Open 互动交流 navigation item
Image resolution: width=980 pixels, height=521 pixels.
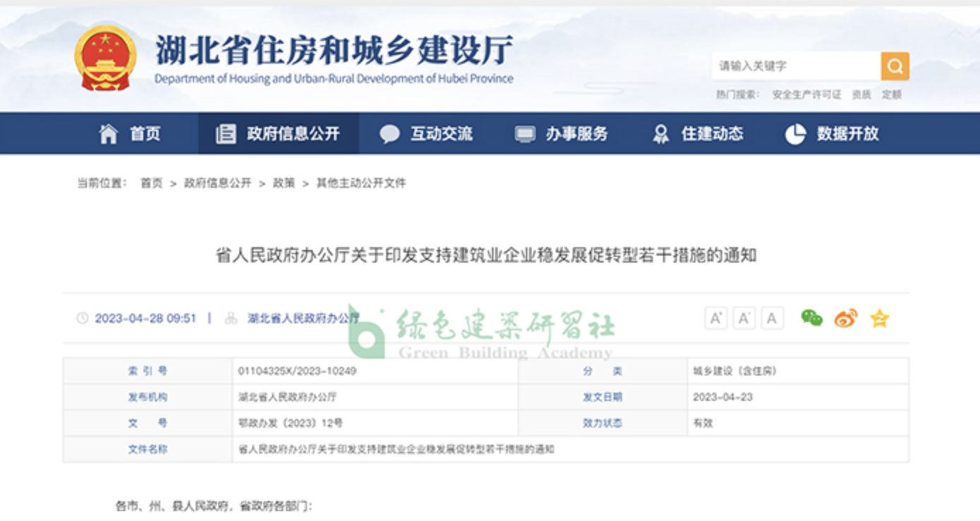point(426,133)
